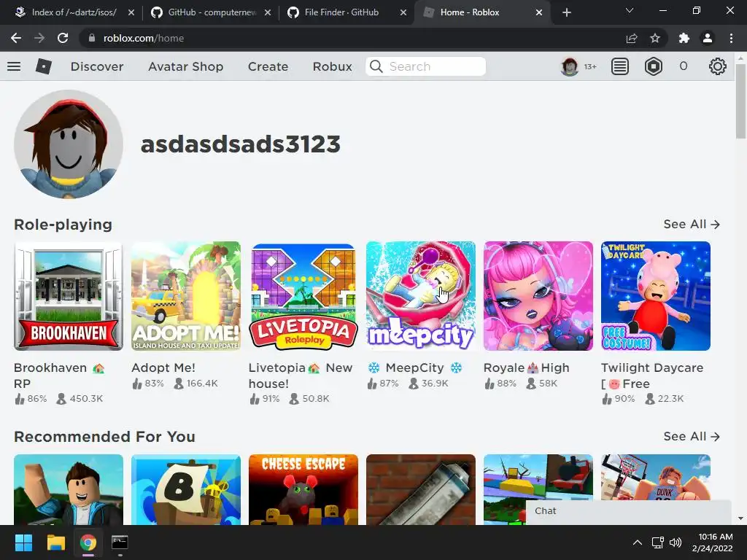Viewport: 747px width, 560px height.
Task: Open the Discover menu item
Action: 97,66
